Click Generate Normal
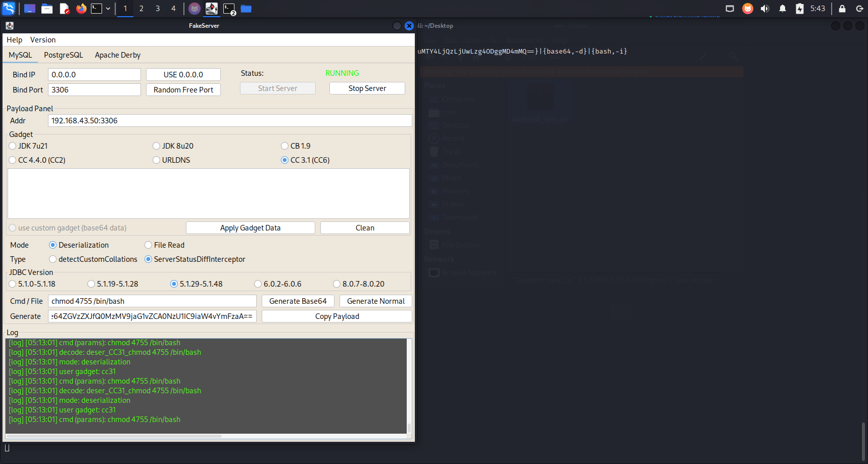 pos(376,301)
